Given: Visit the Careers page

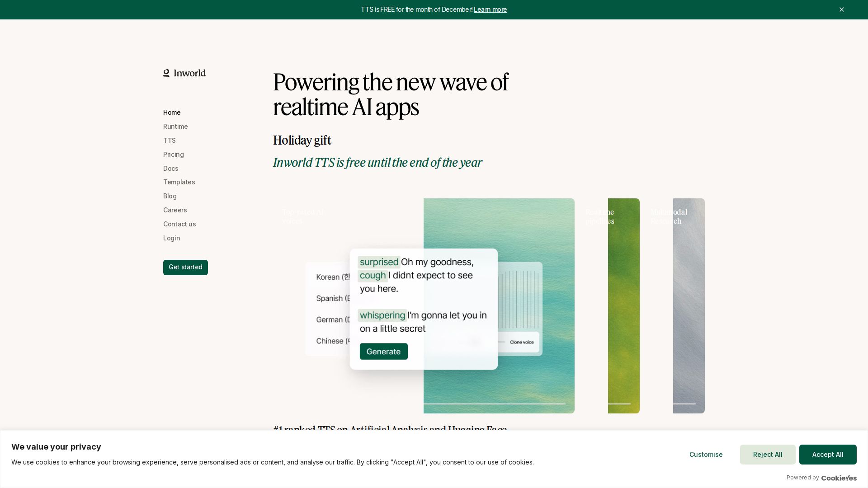Looking at the screenshot, I should (175, 210).
